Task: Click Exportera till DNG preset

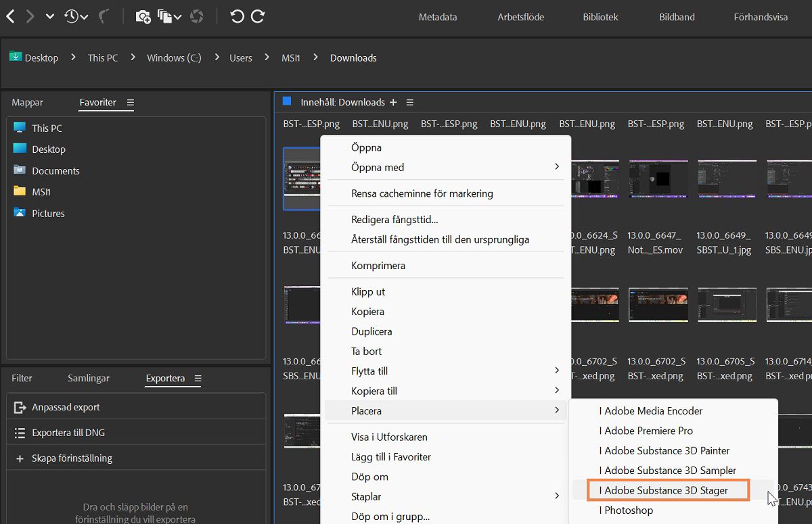Action: pos(136,433)
